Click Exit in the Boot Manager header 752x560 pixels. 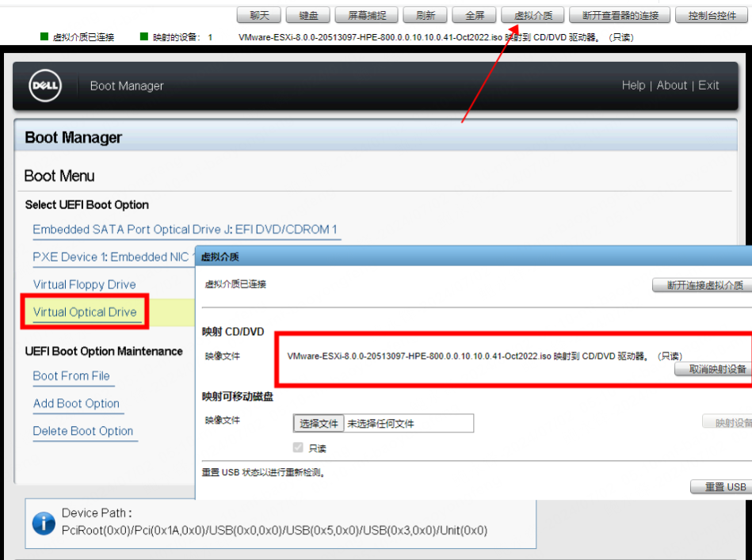click(x=708, y=86)
